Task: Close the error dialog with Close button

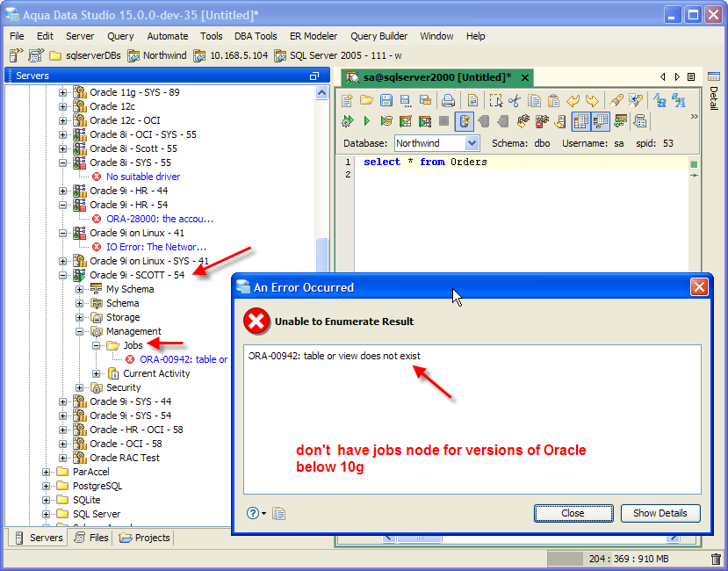Action: coord(573,513)
